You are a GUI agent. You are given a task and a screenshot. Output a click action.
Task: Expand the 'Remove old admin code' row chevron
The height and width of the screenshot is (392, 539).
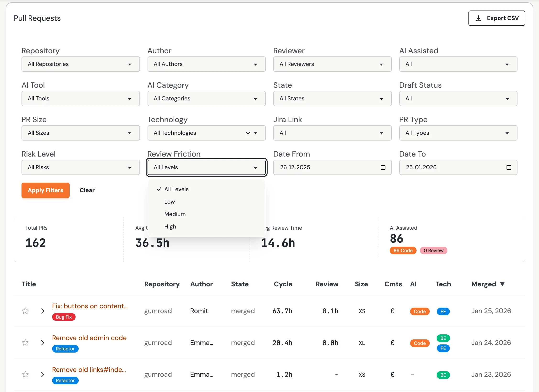[x=43, y=343]
